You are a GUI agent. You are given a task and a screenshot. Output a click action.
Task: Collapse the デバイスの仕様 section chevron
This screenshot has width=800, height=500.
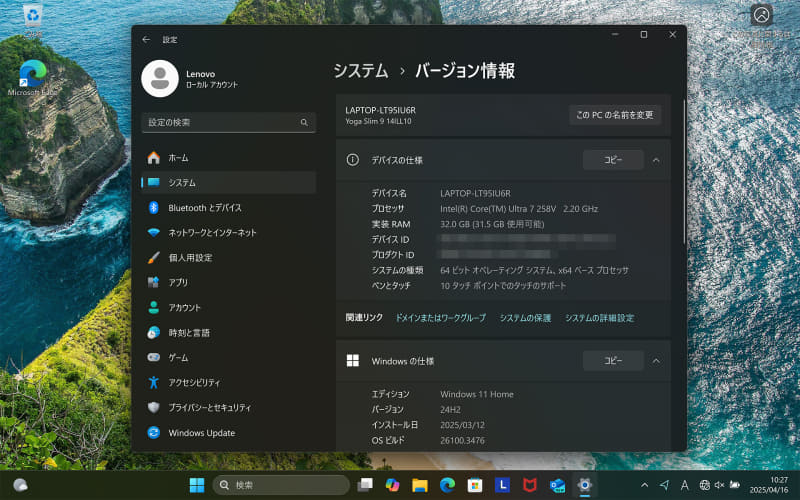click(x=656, y=160)
